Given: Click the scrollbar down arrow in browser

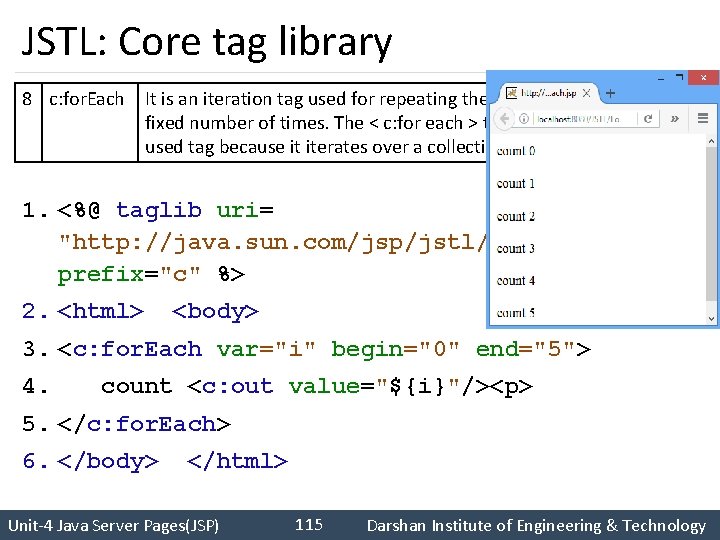Looking at the screenshot, I should (711, 318).
